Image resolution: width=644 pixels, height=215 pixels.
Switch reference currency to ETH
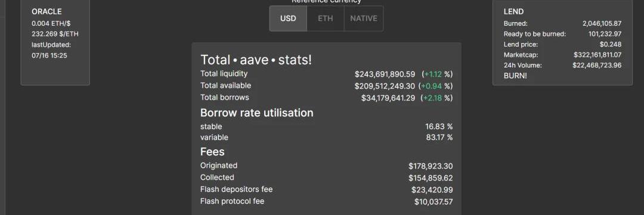[x=326, y=19]
